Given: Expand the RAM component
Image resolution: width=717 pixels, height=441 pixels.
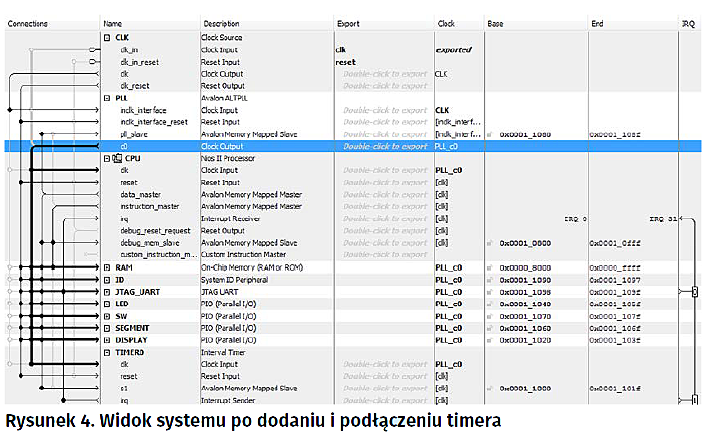Looking at the screenshot, I should [107, 268].
